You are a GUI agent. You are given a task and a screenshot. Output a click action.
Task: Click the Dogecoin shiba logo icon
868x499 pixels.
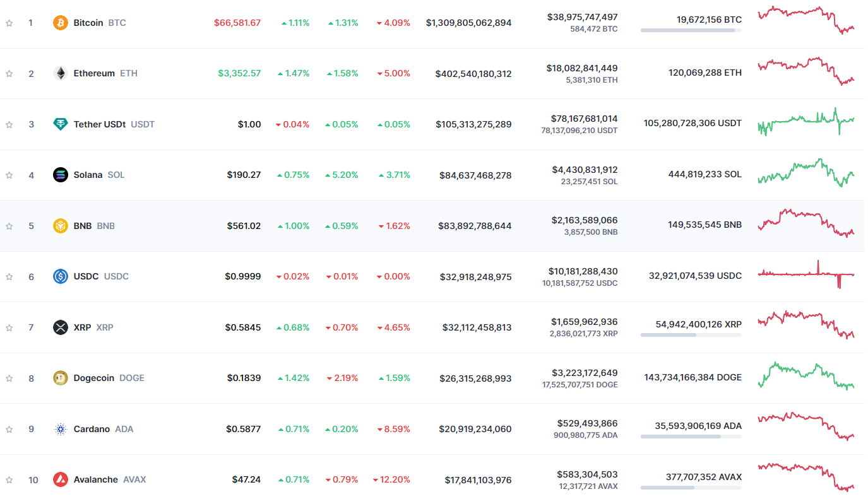[61, 378]
